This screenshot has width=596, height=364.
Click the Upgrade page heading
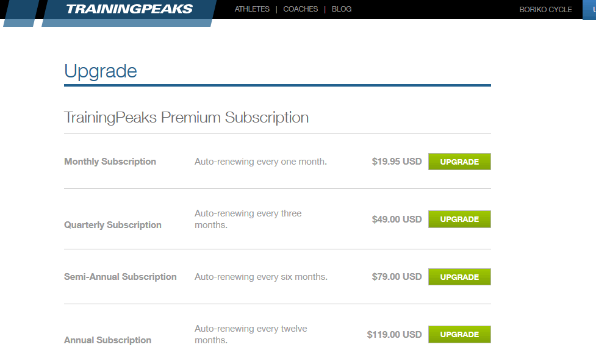pyautogui.click(x=101, y=71)
